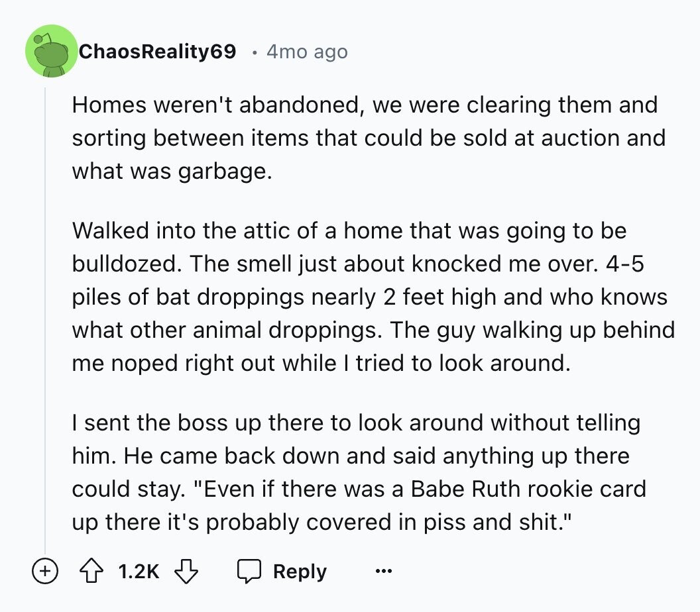The width and height of the screenshot is (700, 612).
Task: Click the speech bubble reply icon
Action: coord(250,571)
